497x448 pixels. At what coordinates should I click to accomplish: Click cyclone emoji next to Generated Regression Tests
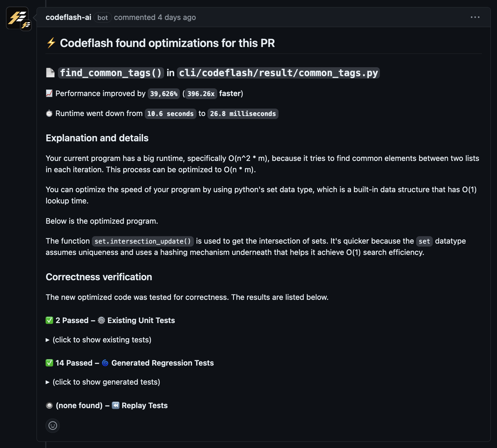click(x=105, y=363)
